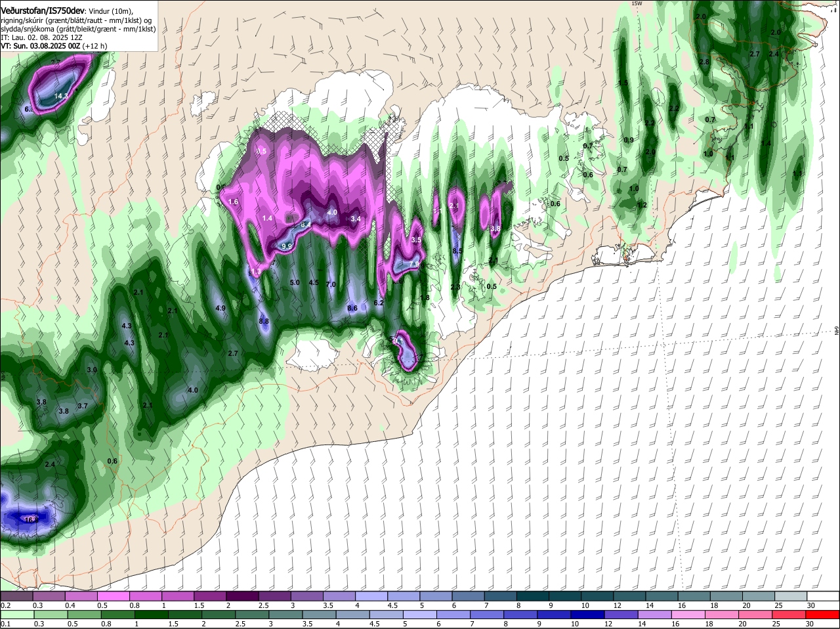This screenshot has height=629, width=840.
Task: Select the 8.8 precipitation value label
Action: (264, 321)
